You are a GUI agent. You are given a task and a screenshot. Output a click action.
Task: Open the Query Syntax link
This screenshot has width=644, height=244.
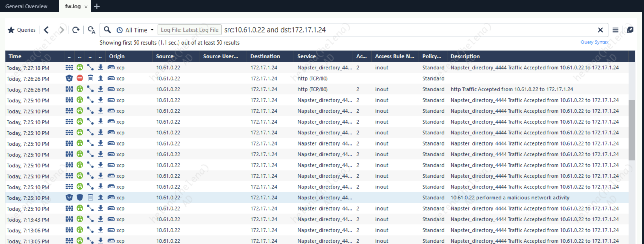594,42
